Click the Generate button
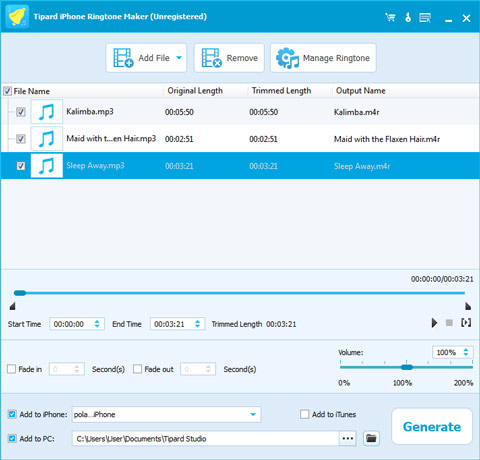Viewport: 480px width, 460px height. point(432,426)
